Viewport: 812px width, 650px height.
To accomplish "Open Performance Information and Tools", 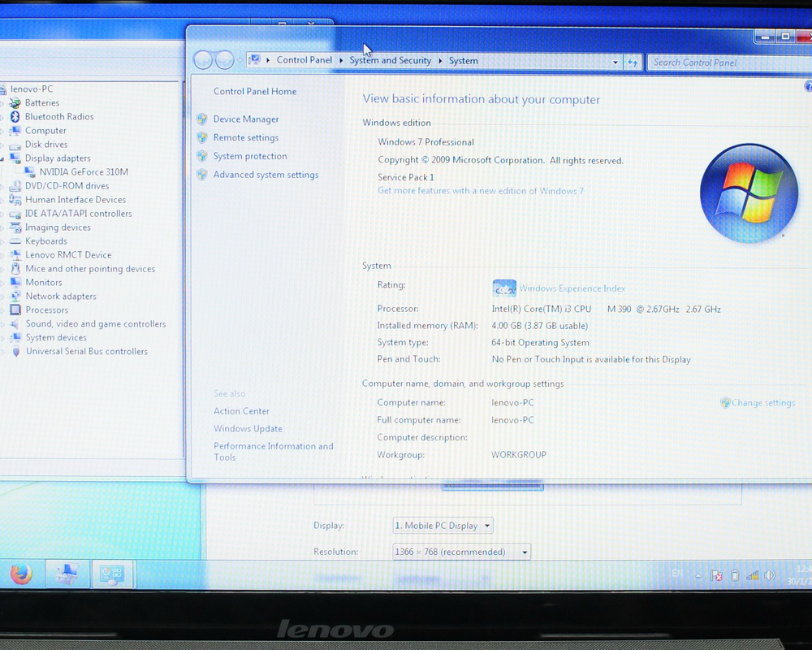I will coord(273,452).
